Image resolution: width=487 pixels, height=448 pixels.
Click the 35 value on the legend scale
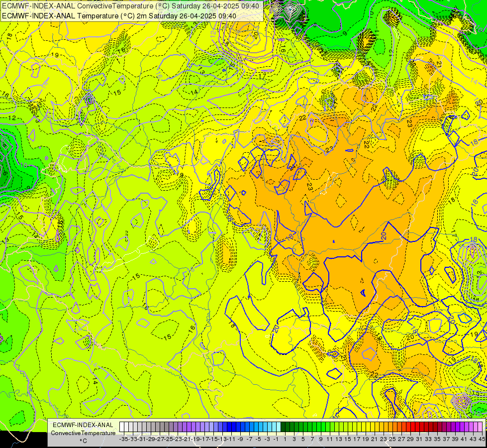coord(437,439)
